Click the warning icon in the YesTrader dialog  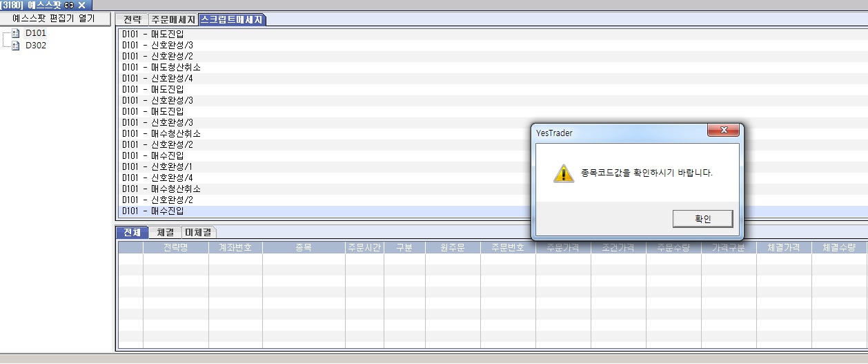coord(563,173)
